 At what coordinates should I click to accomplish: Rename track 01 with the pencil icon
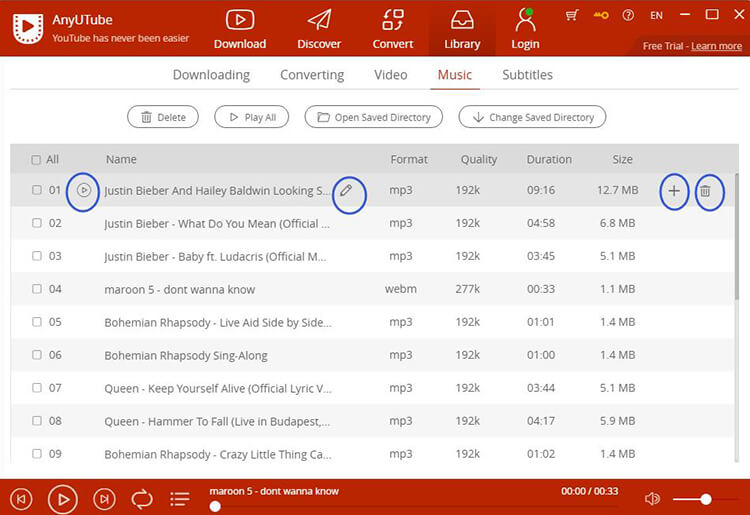(x=346, y=190)
